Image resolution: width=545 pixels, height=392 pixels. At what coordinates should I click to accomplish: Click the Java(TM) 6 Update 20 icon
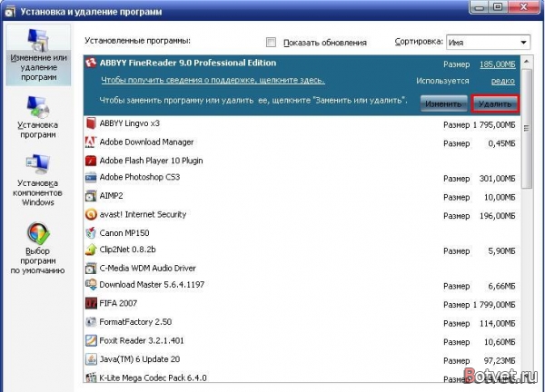[x=91, y=359]
